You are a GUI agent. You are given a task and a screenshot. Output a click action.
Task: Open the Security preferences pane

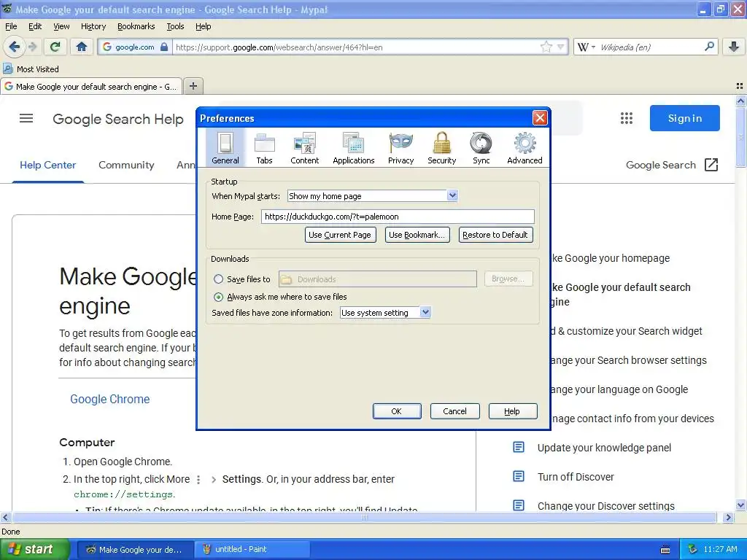pyautogui.click(x=441, y=148)
